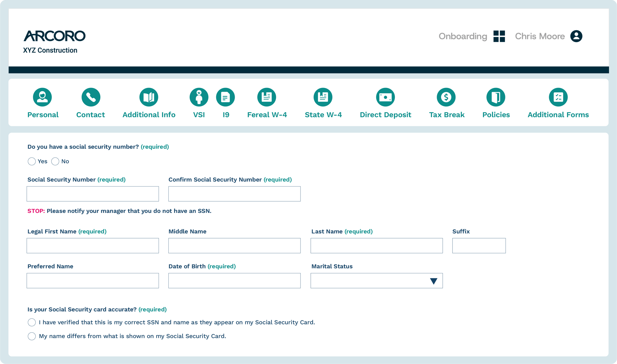Go to the Policies label
The image size is (617, 364).
point(496,115)
